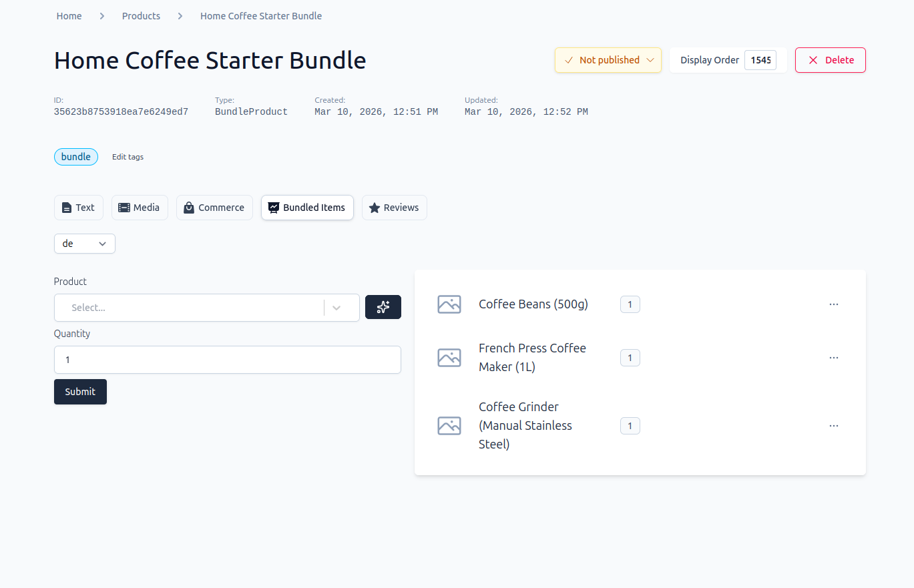Go to Home in the breadcrumb
914x588 pixels.
point(69,16)
